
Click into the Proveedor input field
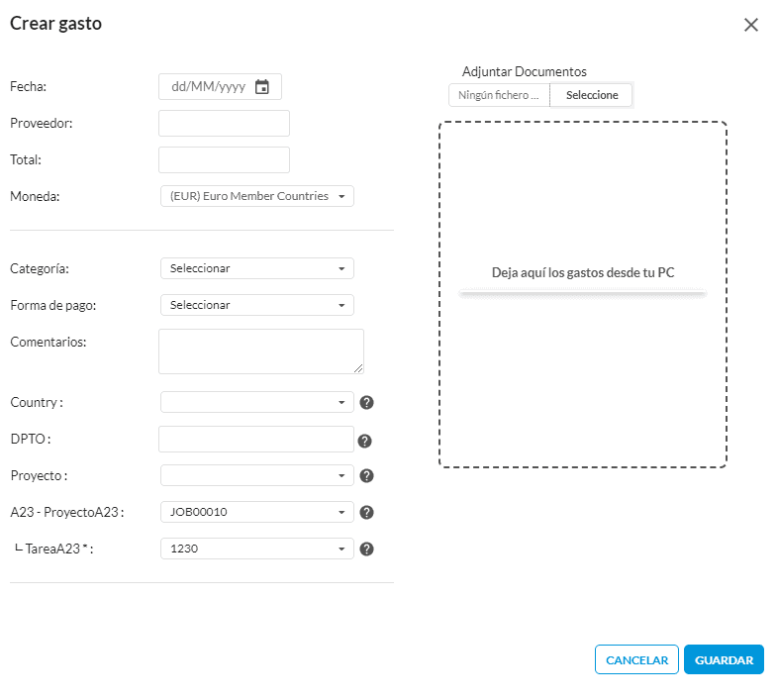(225, 123)
